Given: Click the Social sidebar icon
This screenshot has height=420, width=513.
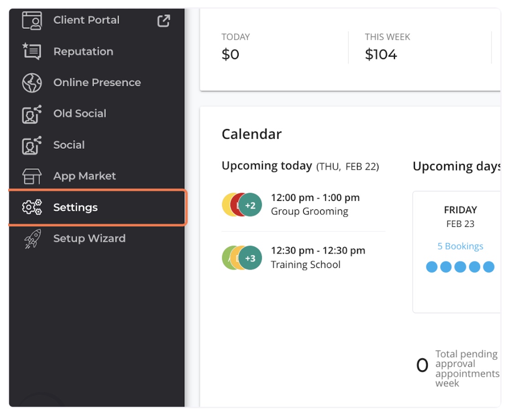Looking at the screenshot, I should coord(32,145).
